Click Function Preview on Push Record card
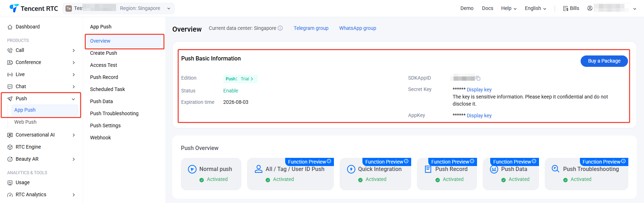This screenshot has width=644, height=203. pyautogui.click(x=452, y=162)
